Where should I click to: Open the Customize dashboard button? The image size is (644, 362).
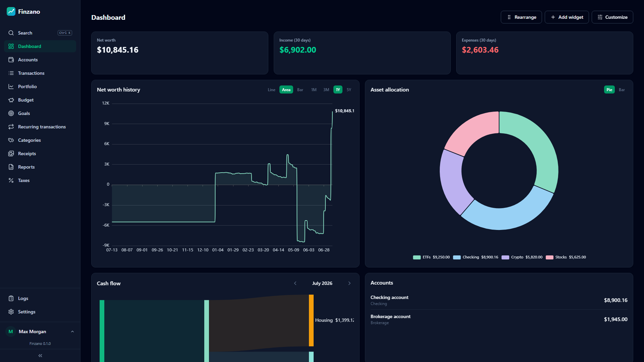click(x=612, y=17)
